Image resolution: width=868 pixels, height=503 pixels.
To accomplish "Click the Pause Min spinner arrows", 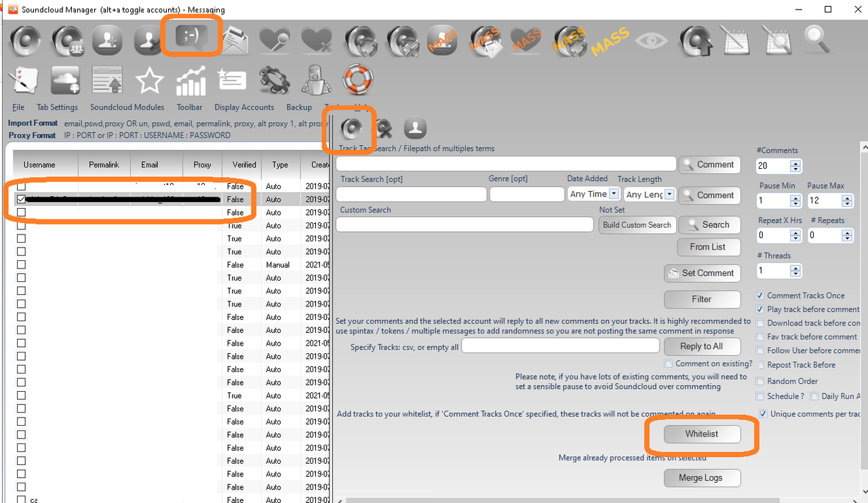I will coord(795,201).
